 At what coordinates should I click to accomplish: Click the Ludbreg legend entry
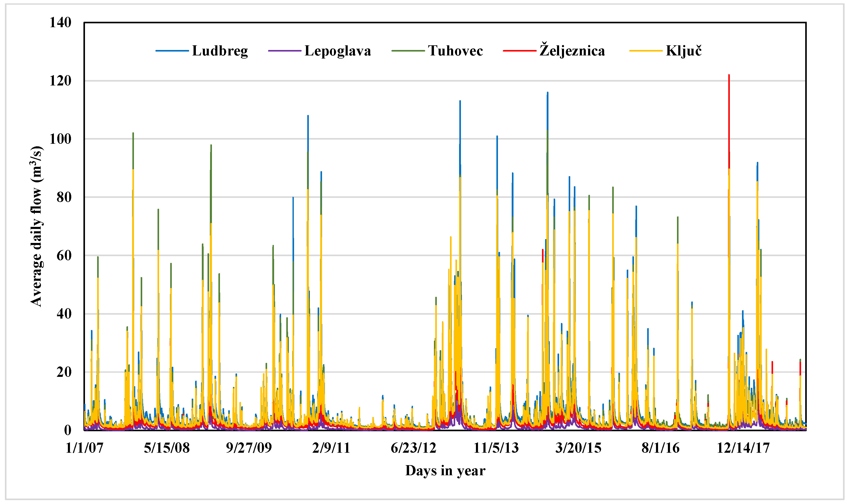(220, 51)
